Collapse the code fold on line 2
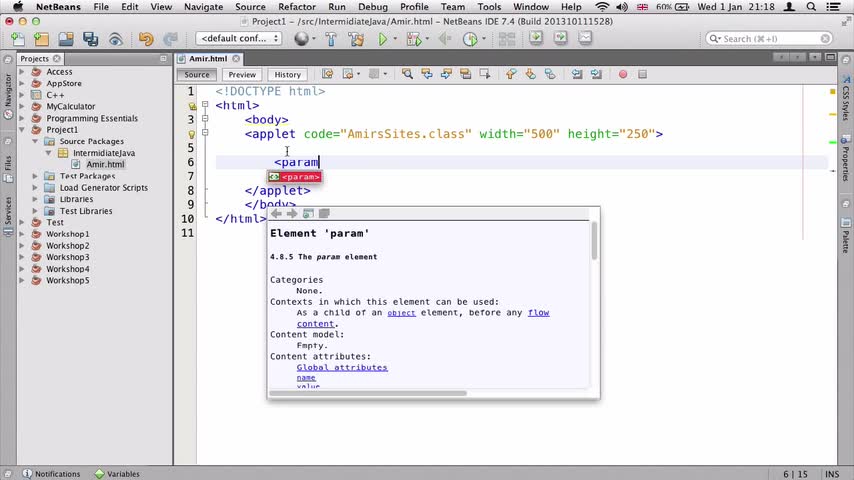The height and width of the screenshot is (480, 854). click(205, 104)
